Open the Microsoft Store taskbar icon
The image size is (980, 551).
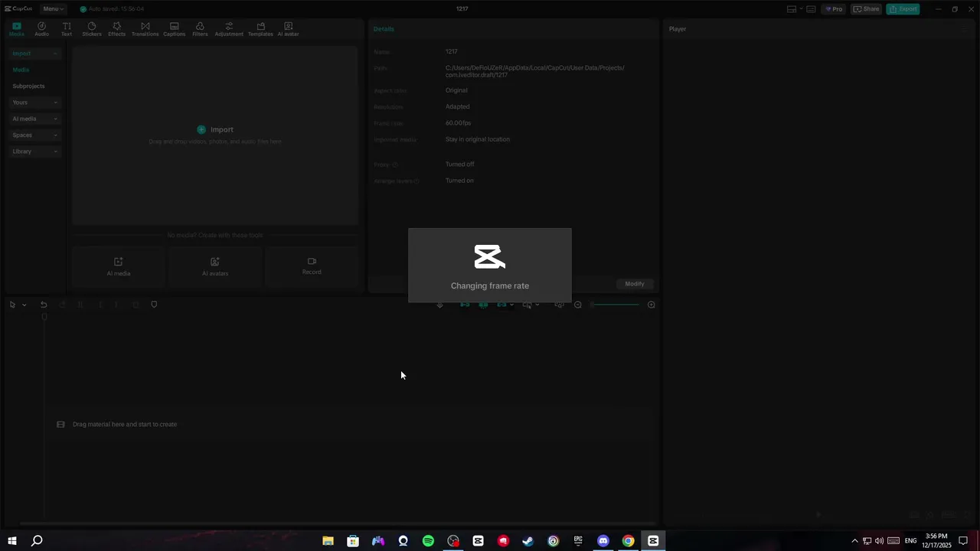point(353,541)
